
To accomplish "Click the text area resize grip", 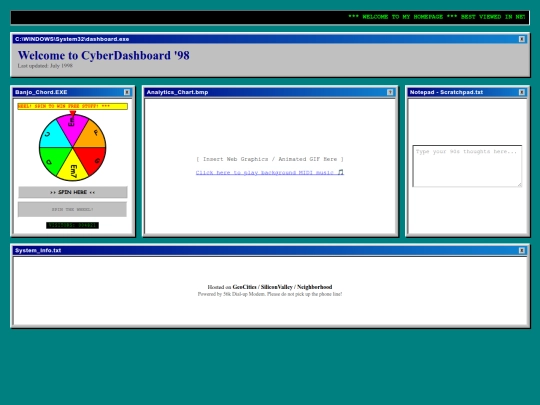I will (x=519, y=185).
